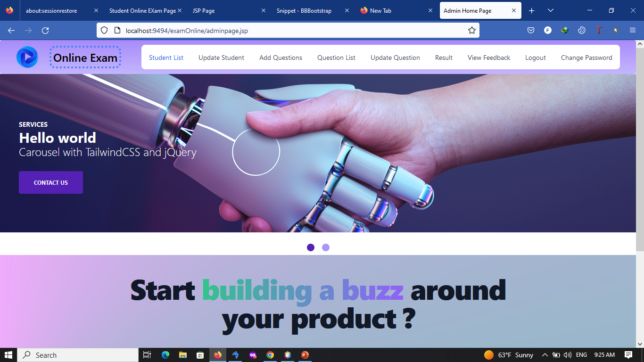Open the View Feedback link

point(489,58)
